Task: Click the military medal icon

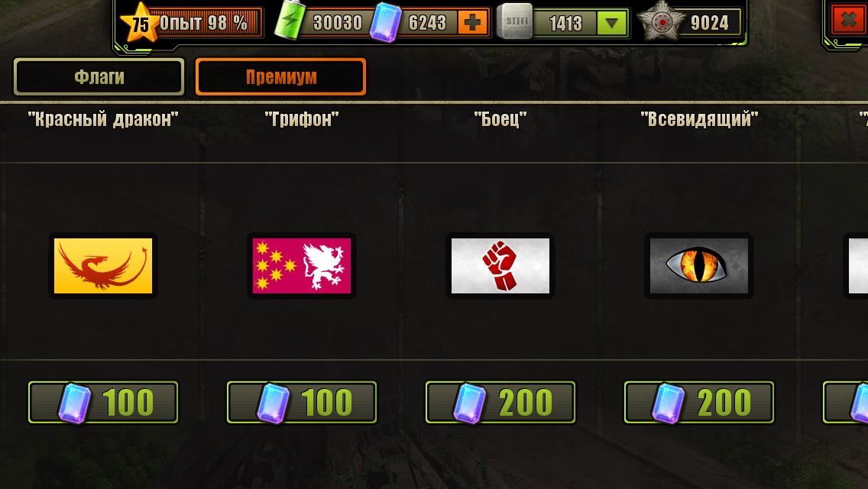Action: (662, 22)
